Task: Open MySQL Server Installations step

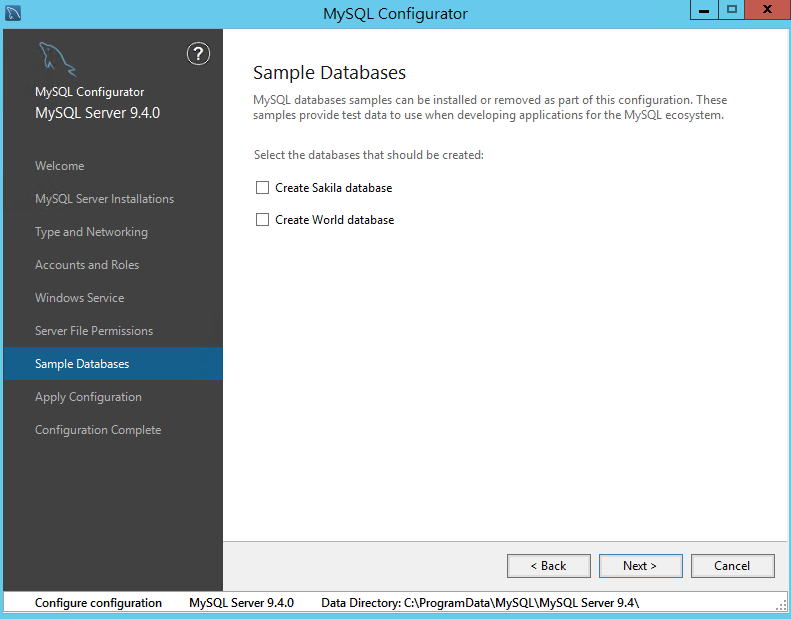Action: [104, 199]
